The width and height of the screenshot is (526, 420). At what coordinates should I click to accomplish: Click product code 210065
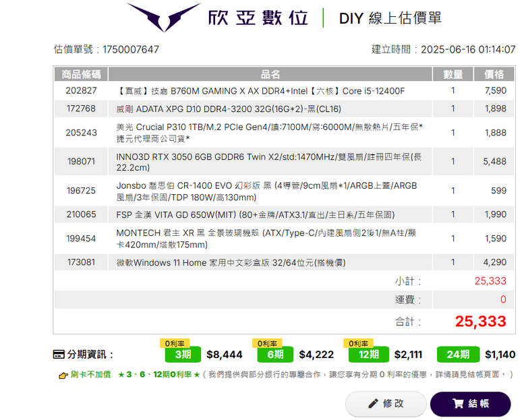[81, 214]
